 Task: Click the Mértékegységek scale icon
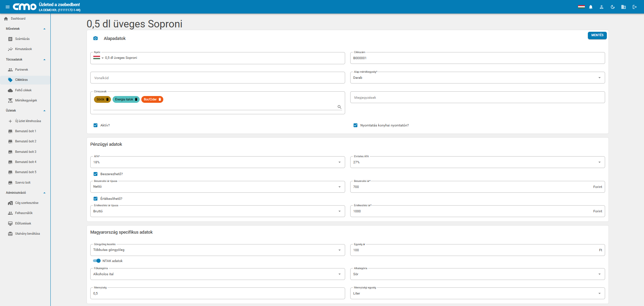coord(10,100)
